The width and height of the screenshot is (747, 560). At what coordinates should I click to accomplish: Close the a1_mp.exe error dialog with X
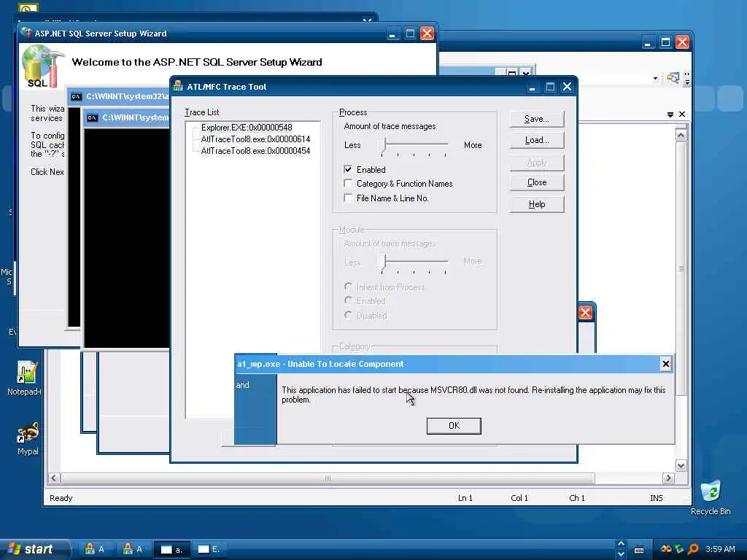pos(665,365)
